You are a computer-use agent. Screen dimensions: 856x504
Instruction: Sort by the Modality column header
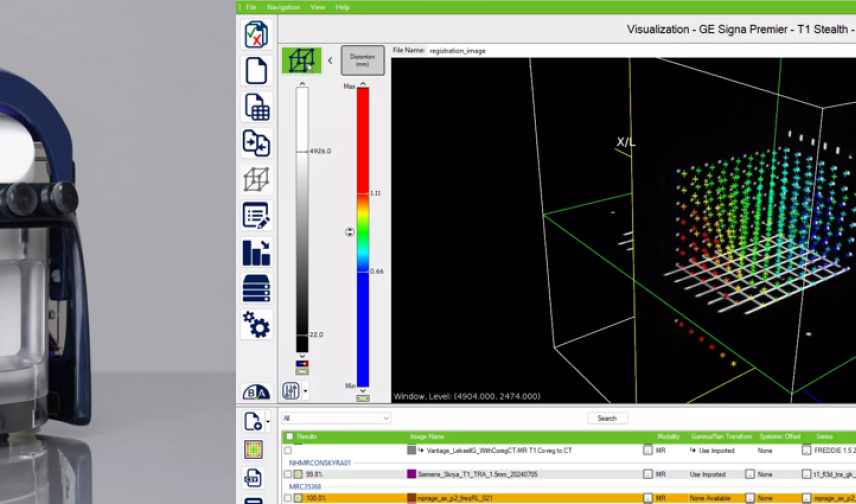pos(668,437)
